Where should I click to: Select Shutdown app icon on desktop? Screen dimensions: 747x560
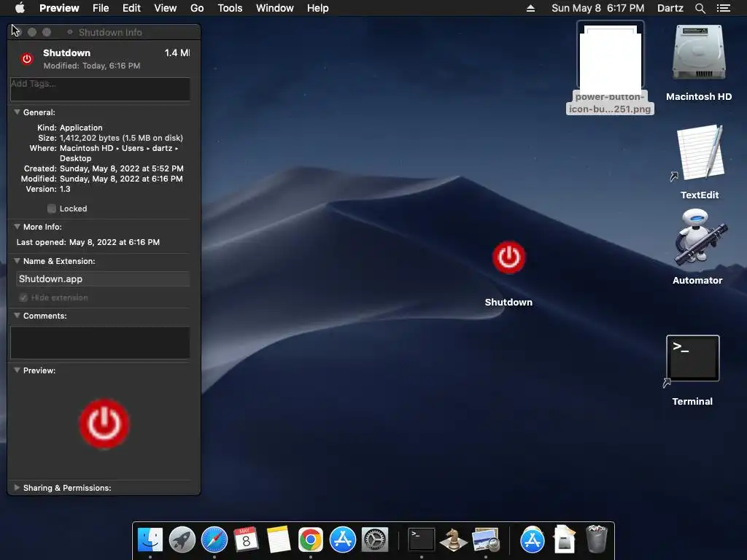508,257
